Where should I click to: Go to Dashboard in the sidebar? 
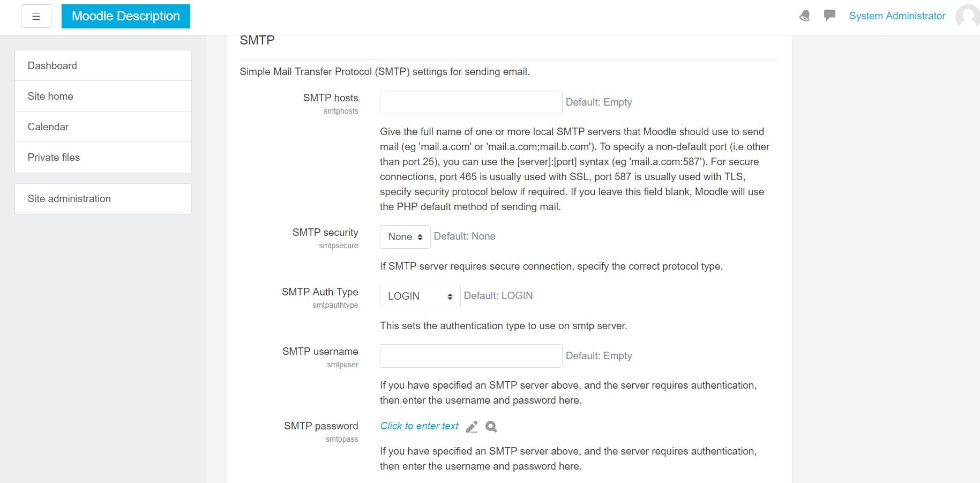[x=103, y=66]
